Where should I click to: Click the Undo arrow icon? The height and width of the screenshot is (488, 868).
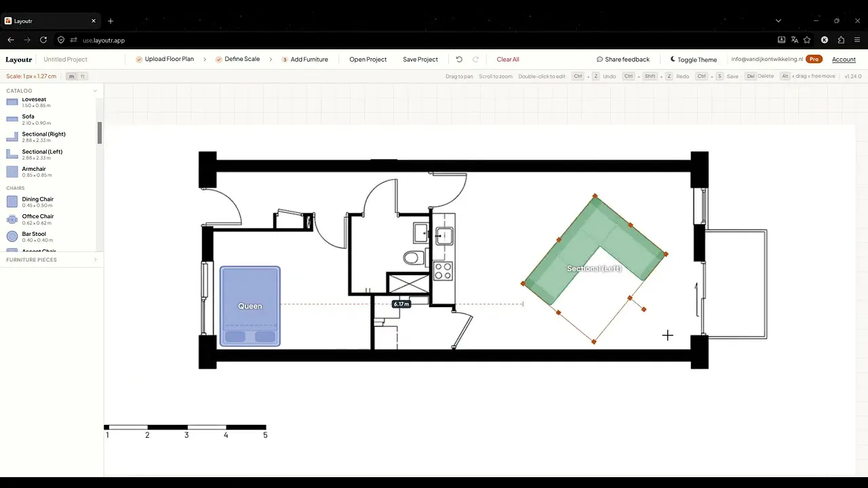pos(459,60)
